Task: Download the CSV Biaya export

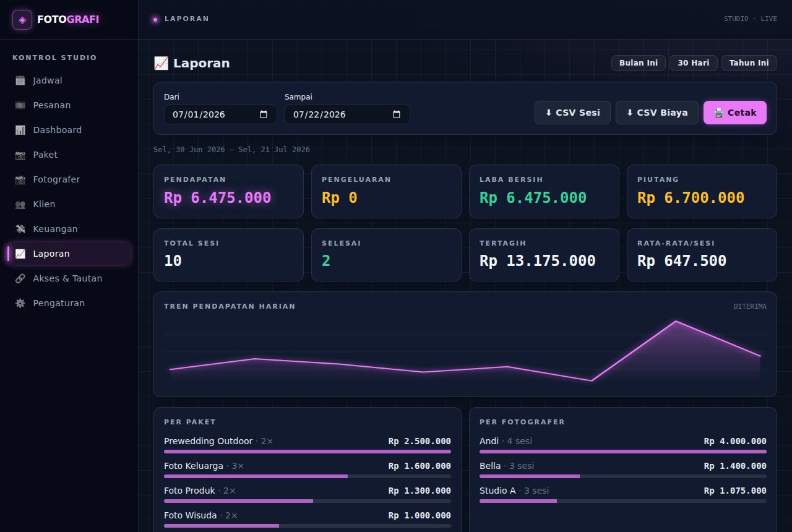Action: (657, 113)
